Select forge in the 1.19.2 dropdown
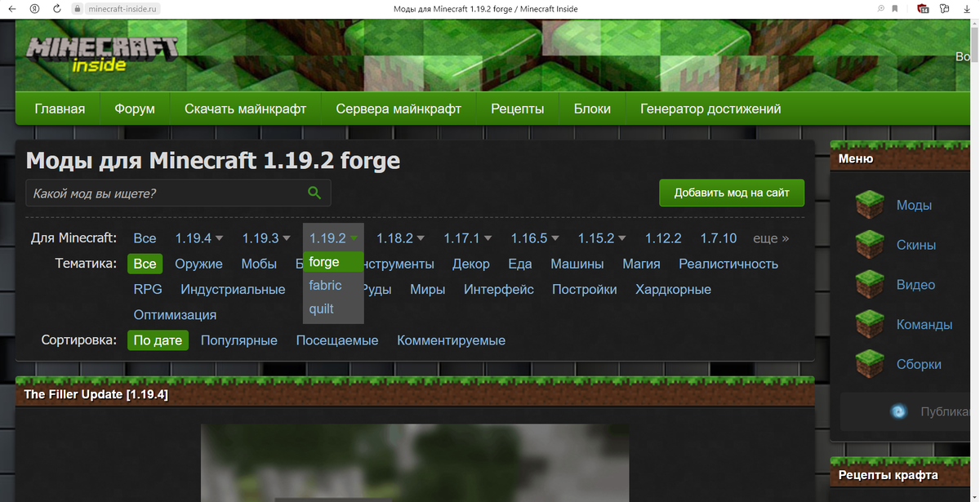 333,262
